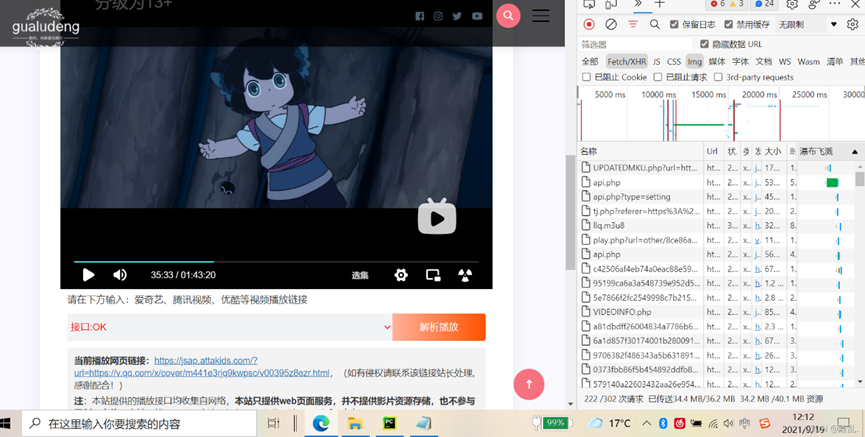
Task: Toggle DevTools device emulation icon
Action: [x=611, y=4]
